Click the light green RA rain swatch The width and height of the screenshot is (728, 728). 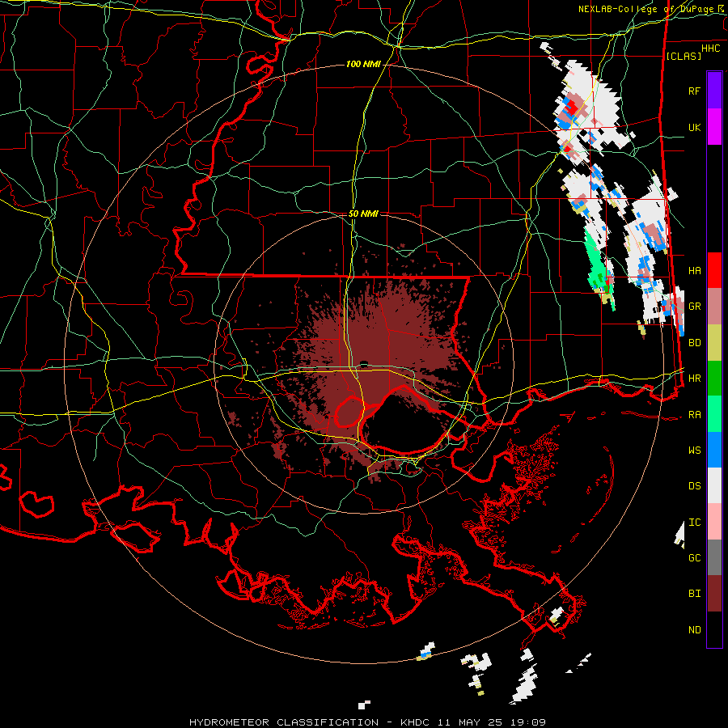tap(714, 414)
